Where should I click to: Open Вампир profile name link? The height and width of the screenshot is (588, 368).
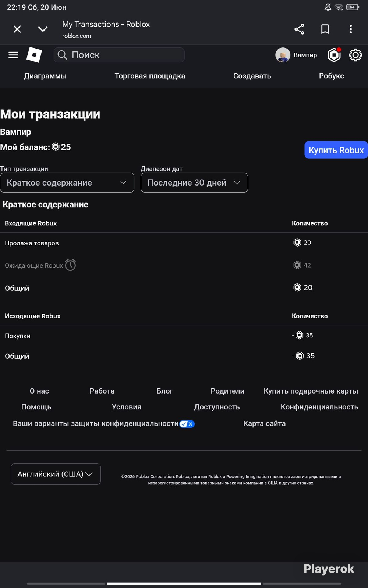coord(305,55)
